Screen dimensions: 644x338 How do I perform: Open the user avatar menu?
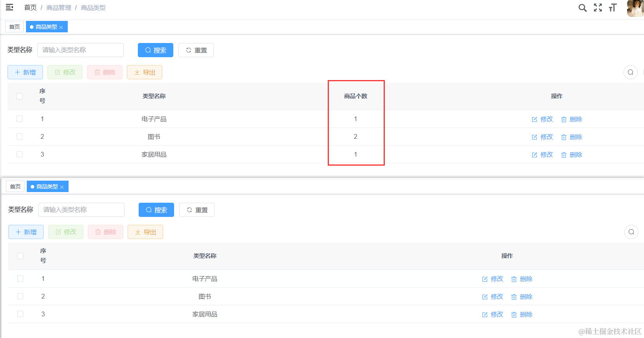click(x=635, y=8)
